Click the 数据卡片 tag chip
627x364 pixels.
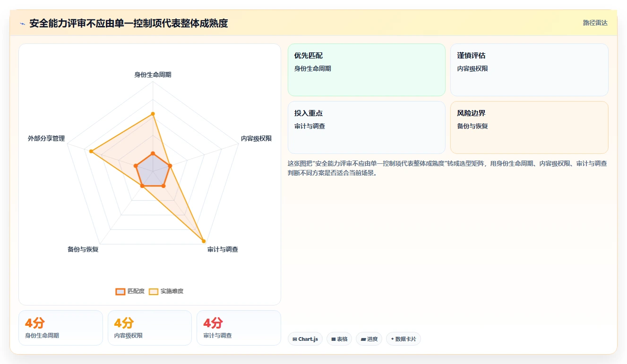403,339
